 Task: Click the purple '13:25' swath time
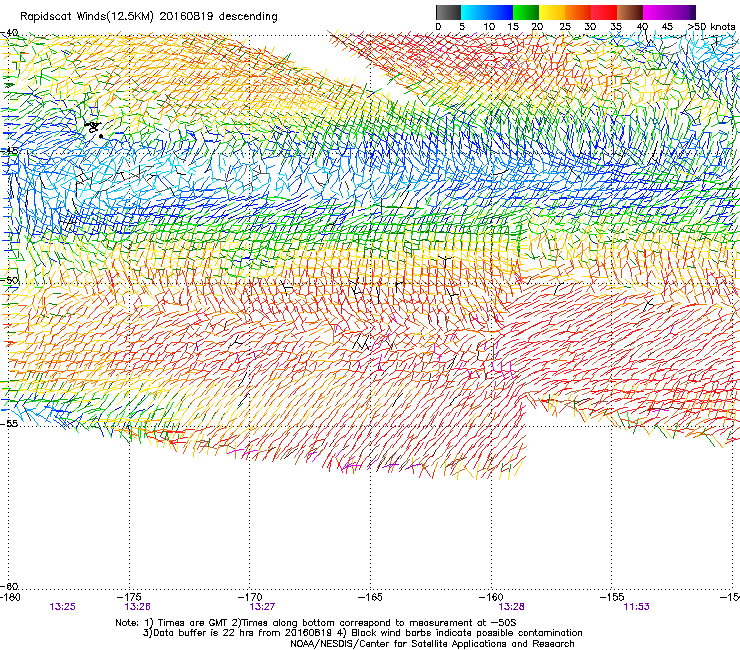click(x=62, y=607)
